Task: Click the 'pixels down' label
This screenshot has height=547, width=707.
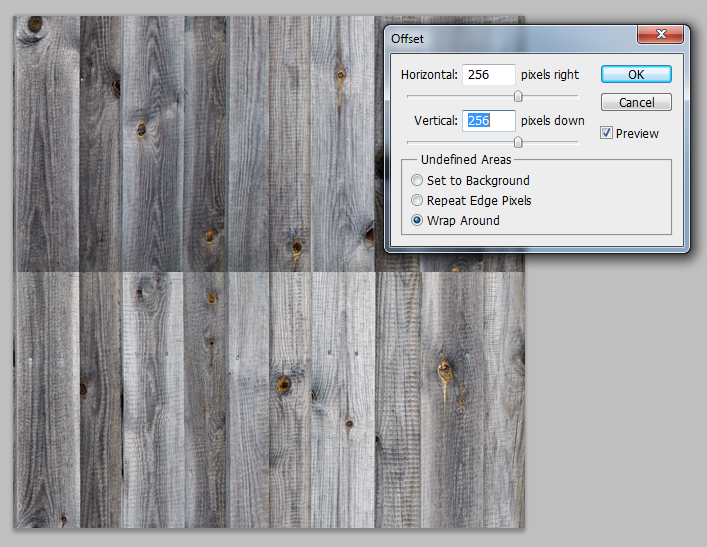Action: coord(552,121)
